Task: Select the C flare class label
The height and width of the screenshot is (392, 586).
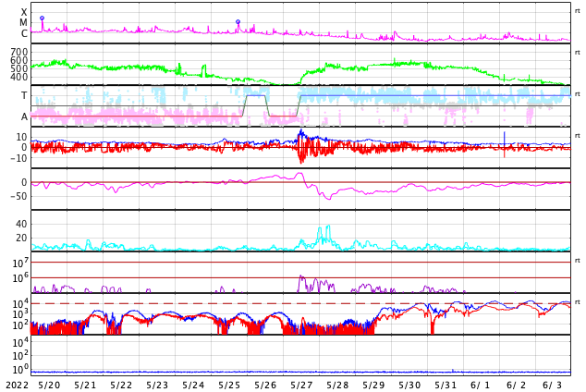Action: click(x=24, y=33)
